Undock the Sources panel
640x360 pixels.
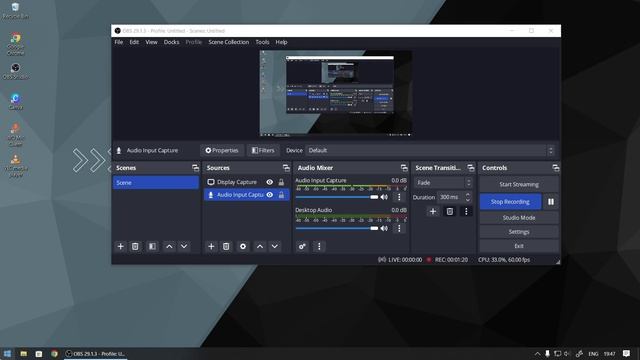click(x=286, y=168)
